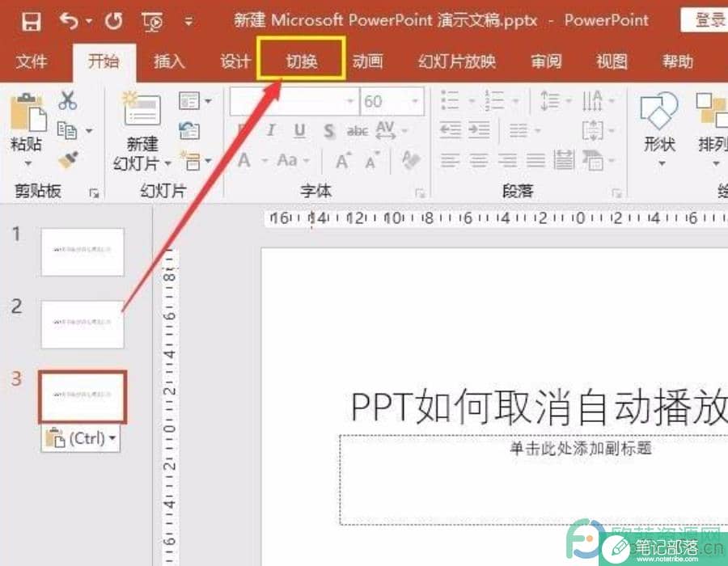
Task: Distribute text evenly
Action: click(564, 160)
